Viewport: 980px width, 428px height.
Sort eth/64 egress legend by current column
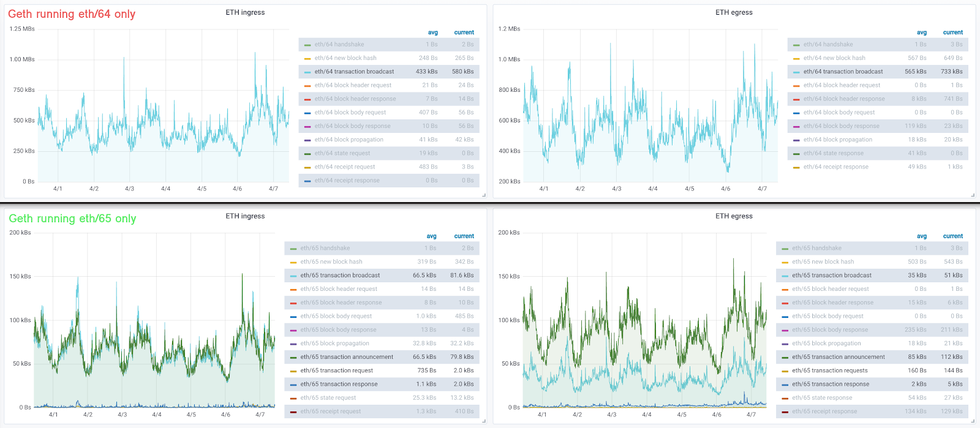point(952,32)
